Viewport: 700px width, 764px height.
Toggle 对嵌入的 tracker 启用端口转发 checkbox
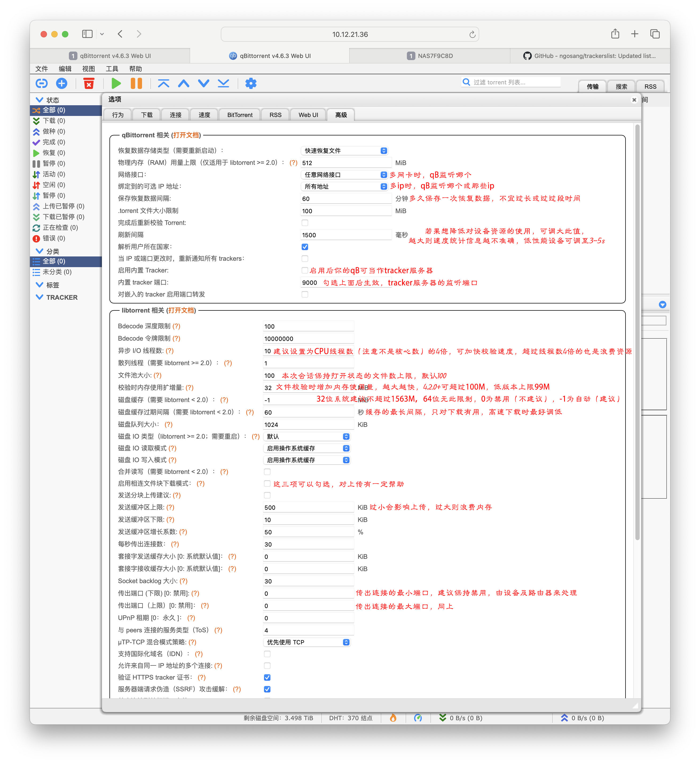click(305, 294)
